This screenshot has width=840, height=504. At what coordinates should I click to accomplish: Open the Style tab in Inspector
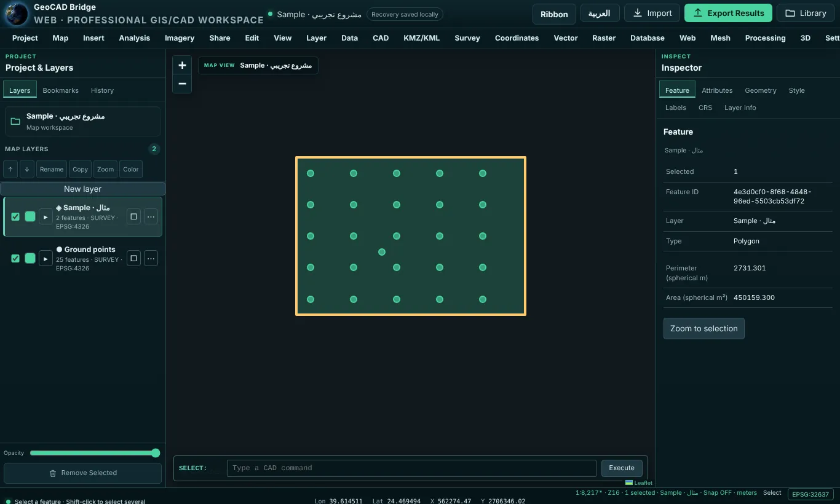tap(796, 90)
